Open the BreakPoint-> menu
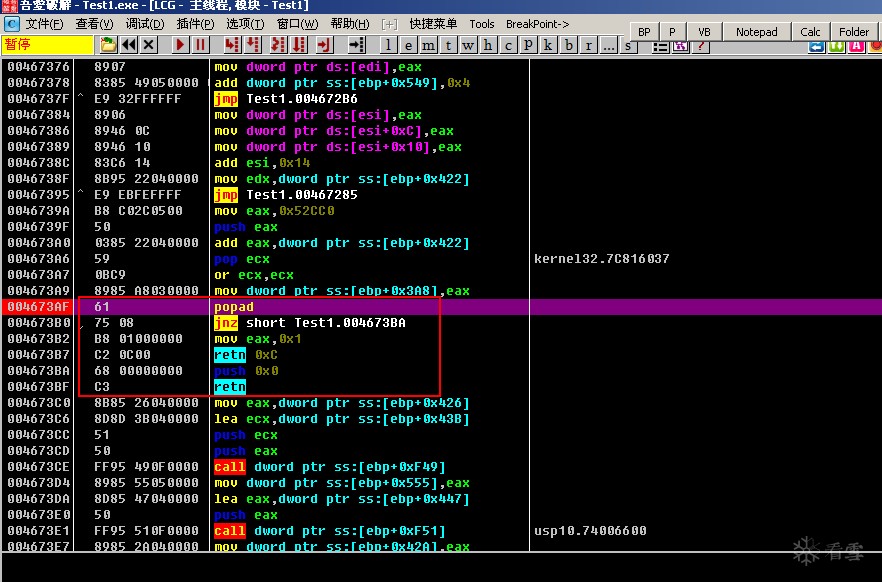 [537, 24]
